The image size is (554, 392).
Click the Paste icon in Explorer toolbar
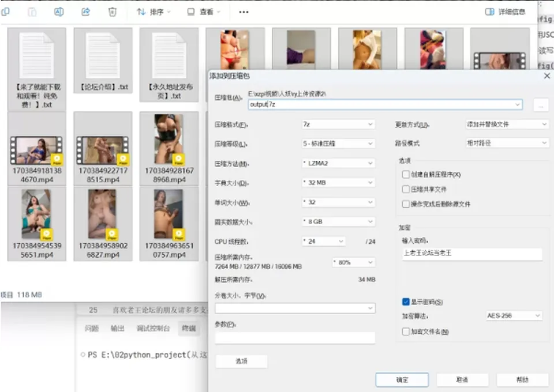32,12
